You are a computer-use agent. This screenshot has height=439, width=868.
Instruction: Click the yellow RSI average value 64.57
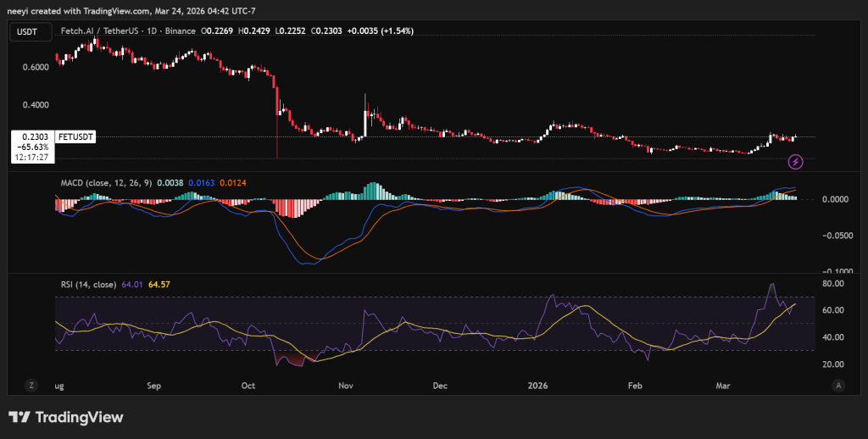159,285
